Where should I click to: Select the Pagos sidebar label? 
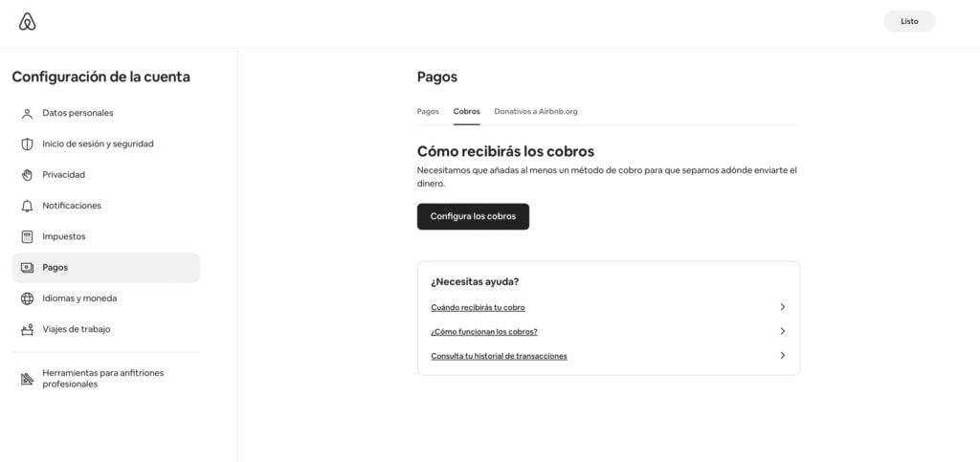tap(55, 267)
